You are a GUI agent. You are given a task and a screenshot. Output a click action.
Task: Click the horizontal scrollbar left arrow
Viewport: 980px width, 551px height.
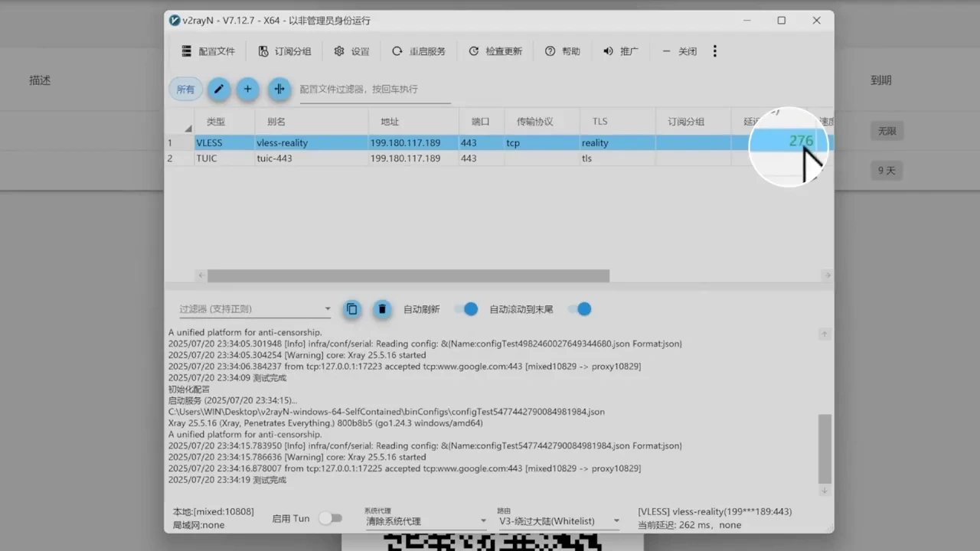tap(201, 275)
